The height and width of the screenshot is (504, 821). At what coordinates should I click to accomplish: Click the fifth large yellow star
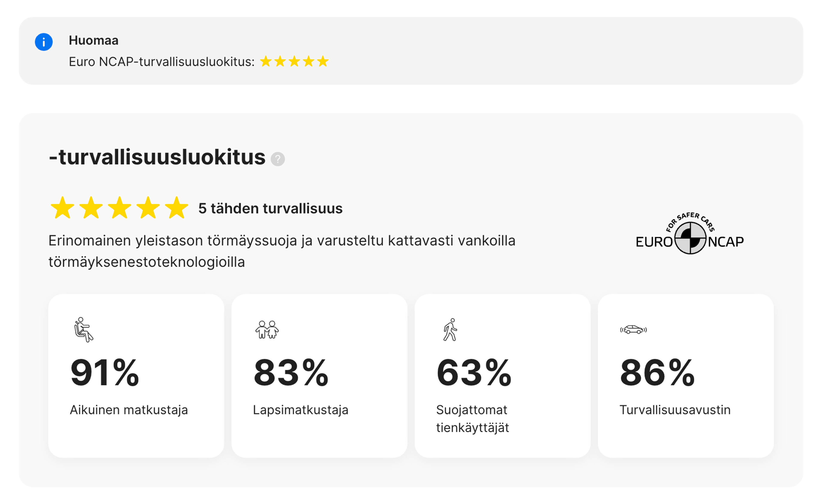(176, 208)
